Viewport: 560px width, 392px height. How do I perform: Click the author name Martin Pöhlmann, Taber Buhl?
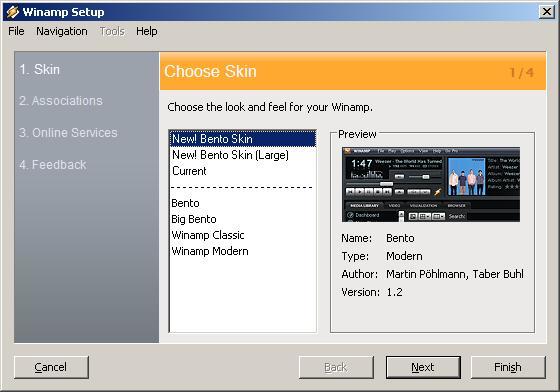[x=455, y=274]
